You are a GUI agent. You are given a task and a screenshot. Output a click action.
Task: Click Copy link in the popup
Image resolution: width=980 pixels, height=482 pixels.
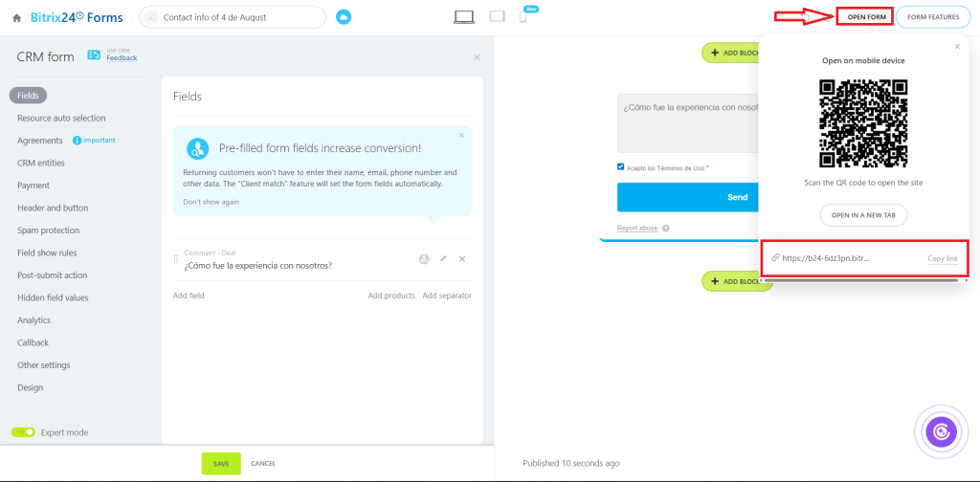pos(942,258)
